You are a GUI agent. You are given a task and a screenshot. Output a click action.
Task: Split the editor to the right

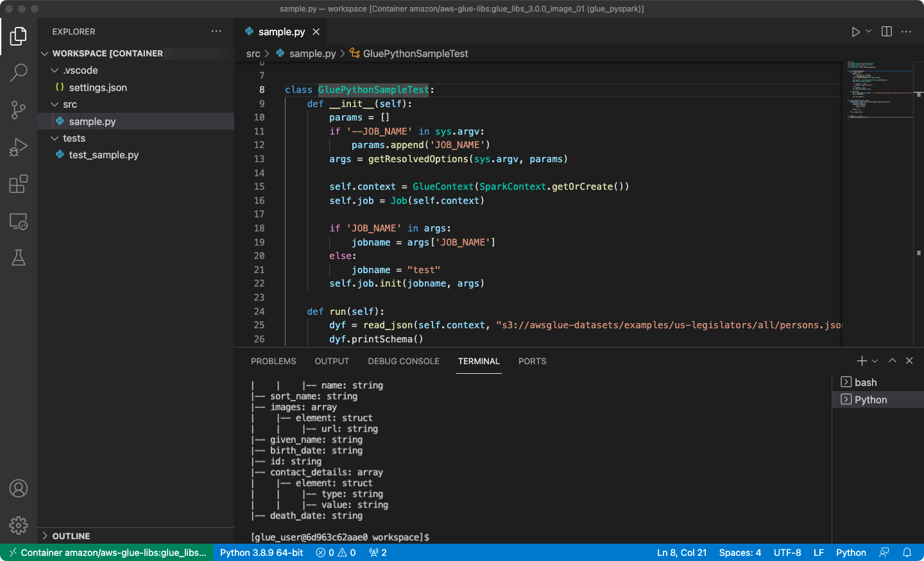(887, 32)
